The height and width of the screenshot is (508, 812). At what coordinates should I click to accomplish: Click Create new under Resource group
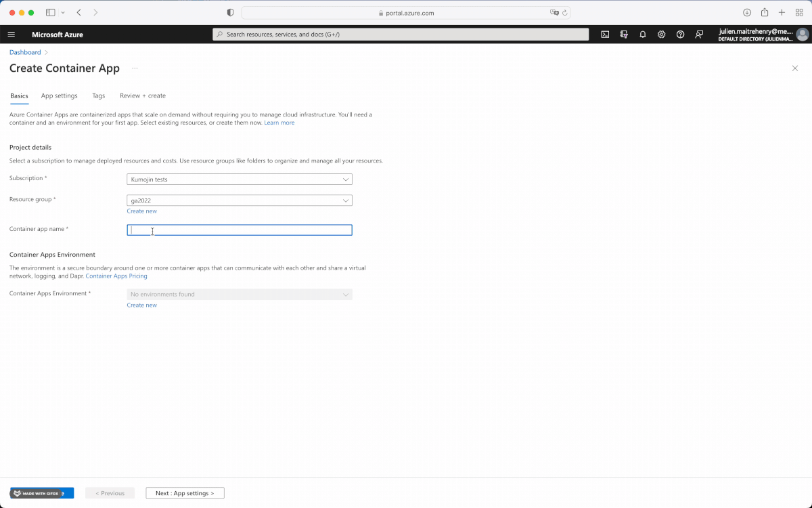(x=142, y=211)
